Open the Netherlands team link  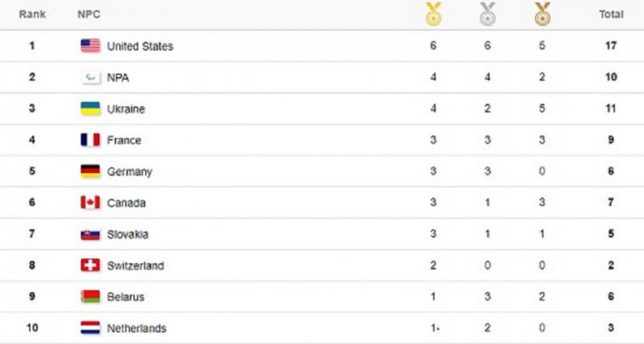pos(137,328)
